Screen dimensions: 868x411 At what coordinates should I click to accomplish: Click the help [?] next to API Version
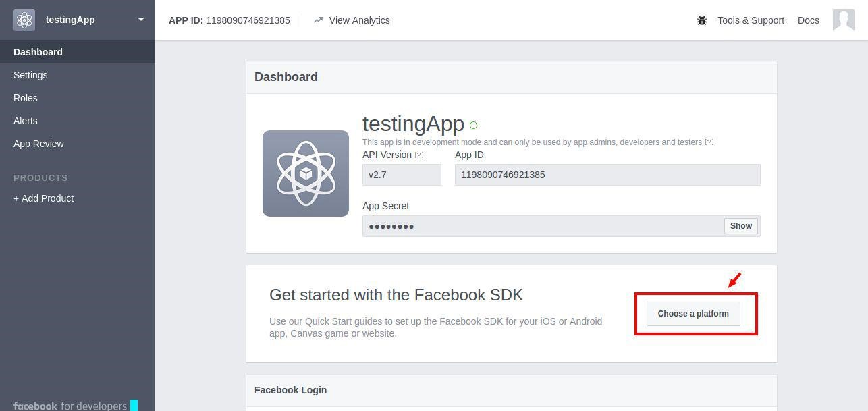click(x=419, y=155)
